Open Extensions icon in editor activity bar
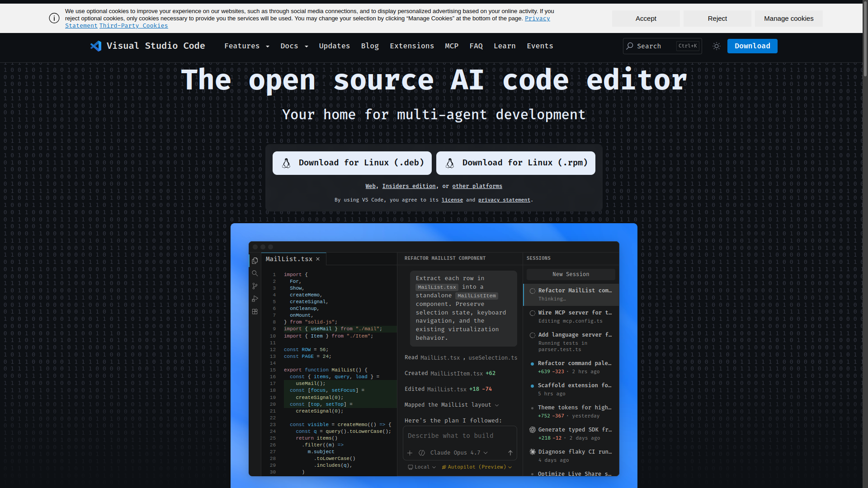Viewport: 868px width, 488px height. 255,311
